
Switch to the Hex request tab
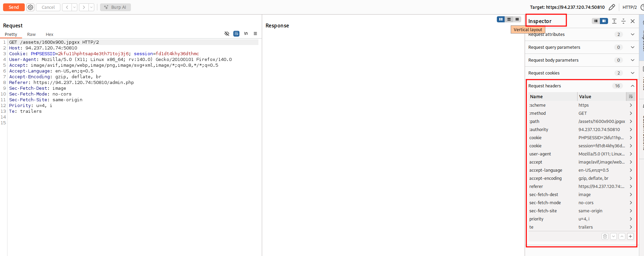pos(50,35)
